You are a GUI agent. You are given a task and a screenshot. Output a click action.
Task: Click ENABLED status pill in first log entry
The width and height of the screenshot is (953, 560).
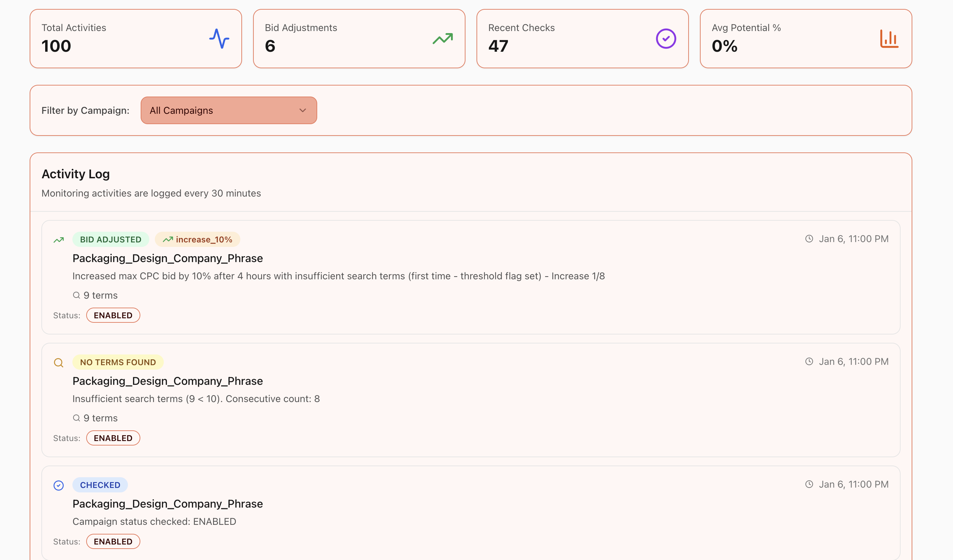pyautogui.click(x=113, y=316)
